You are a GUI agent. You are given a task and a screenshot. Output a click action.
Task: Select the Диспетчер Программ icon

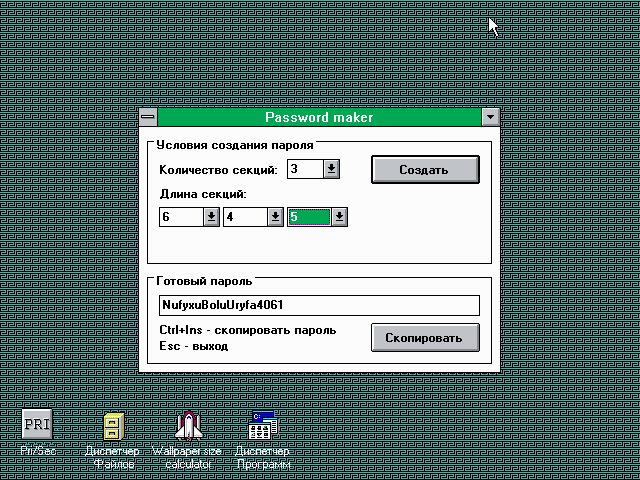[263, 426]
